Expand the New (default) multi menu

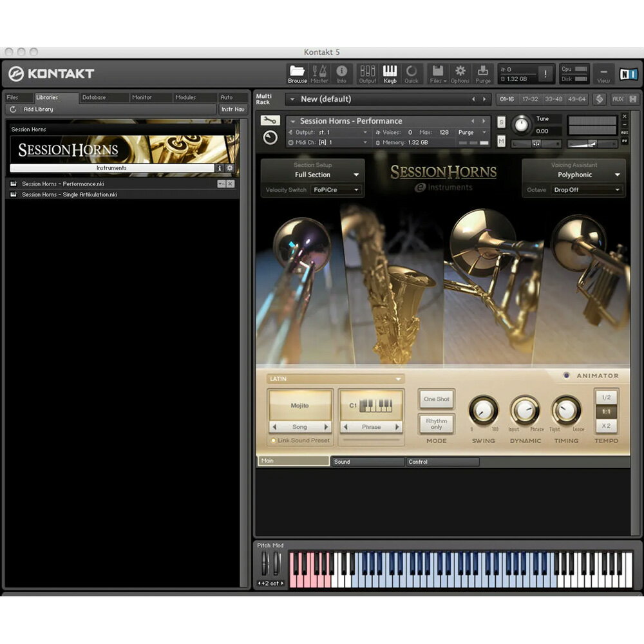[292, 99]
